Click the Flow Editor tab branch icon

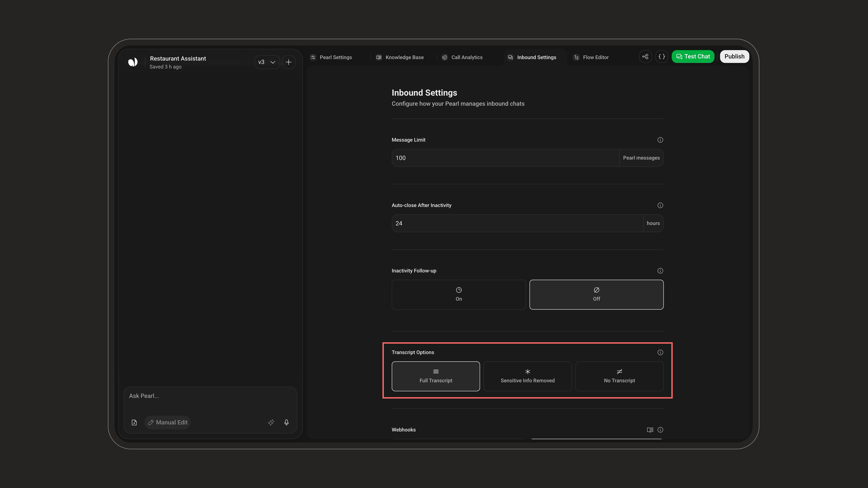coord(576,57)
